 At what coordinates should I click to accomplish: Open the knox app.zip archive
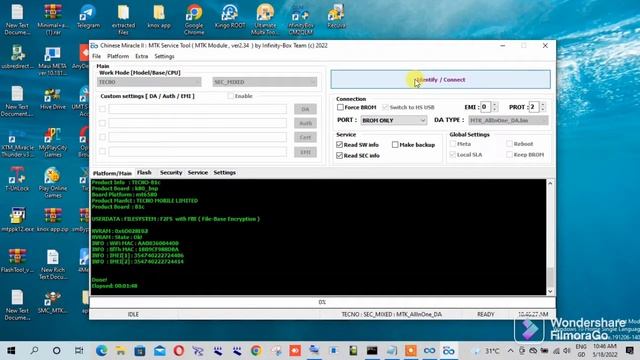click(x=53, y=220)
